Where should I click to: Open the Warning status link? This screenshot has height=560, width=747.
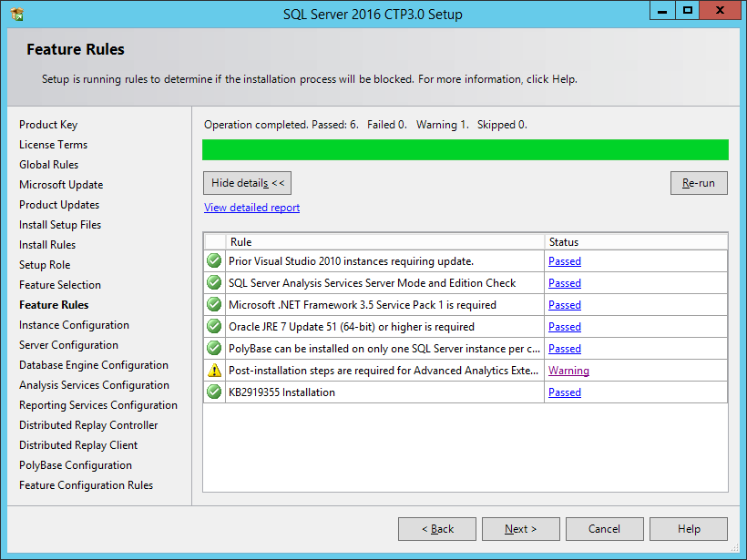click(x=568, y=371)
